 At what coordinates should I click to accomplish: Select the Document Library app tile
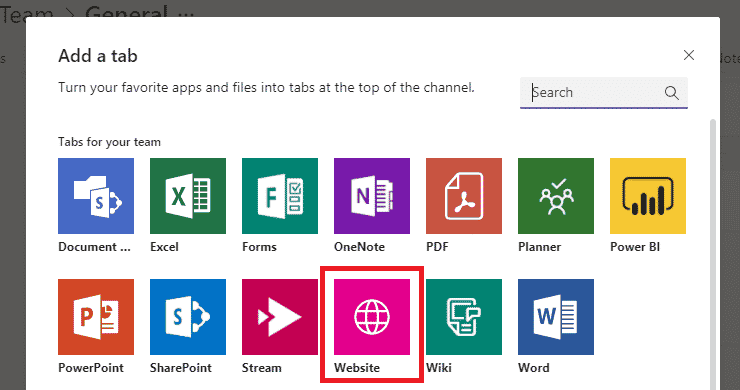pyautogui.click(x=96, y=196)
